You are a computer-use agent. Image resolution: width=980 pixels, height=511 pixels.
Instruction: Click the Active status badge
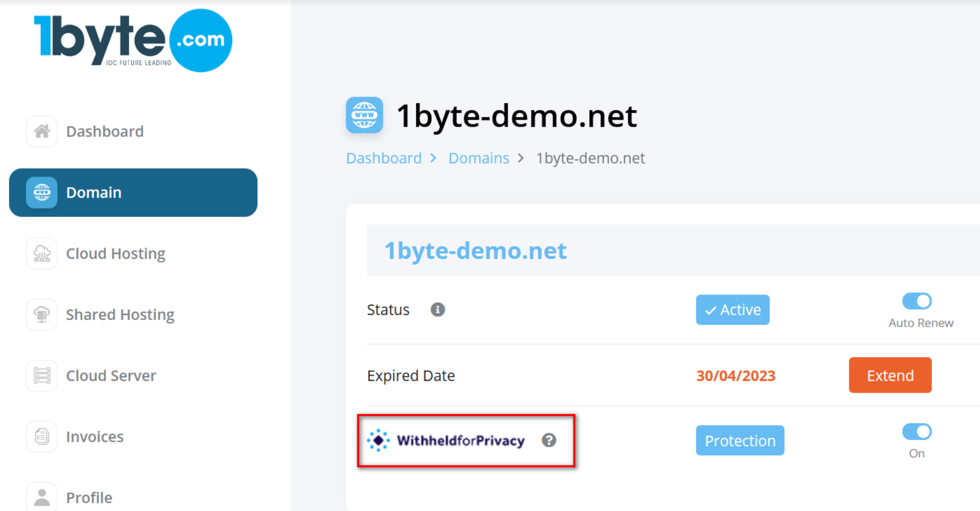(732, 310)
